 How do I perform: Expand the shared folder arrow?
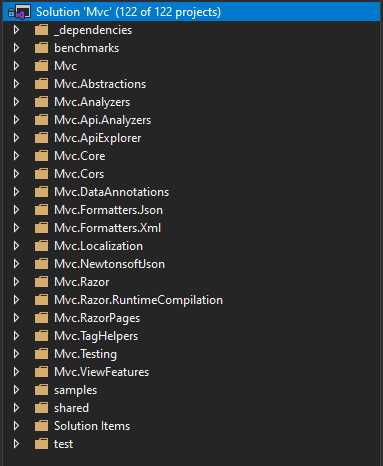pyautogui.click(x=16, y=408)
